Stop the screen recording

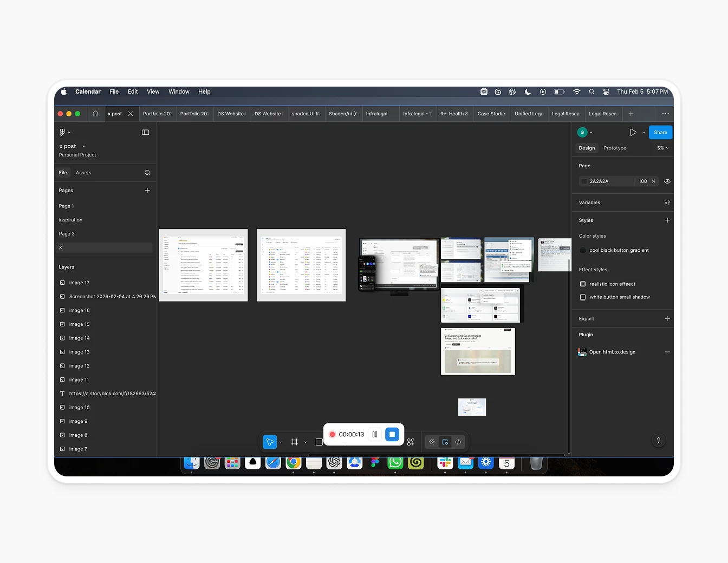tap(392, 434)
